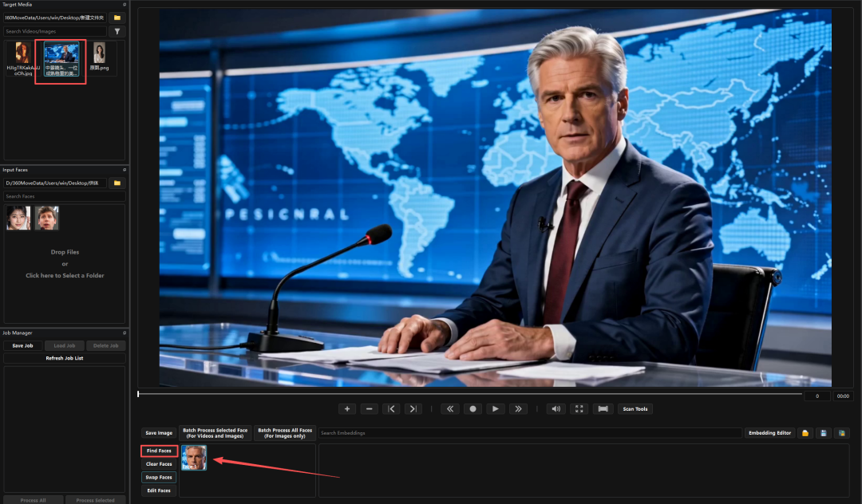Click the save-as embeddings icon
The width and height of the screenshot is (862, 504).
click(x=841, y=433)
